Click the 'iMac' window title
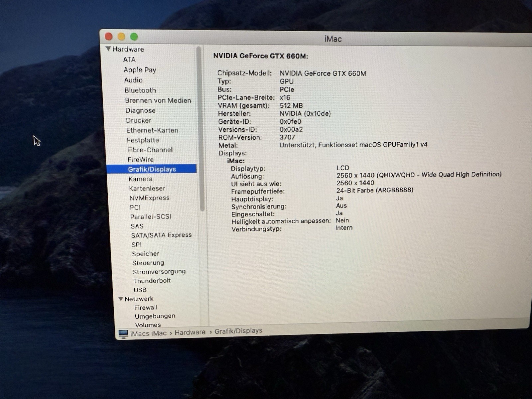The image size is (532, 399). tap(333, 39)
